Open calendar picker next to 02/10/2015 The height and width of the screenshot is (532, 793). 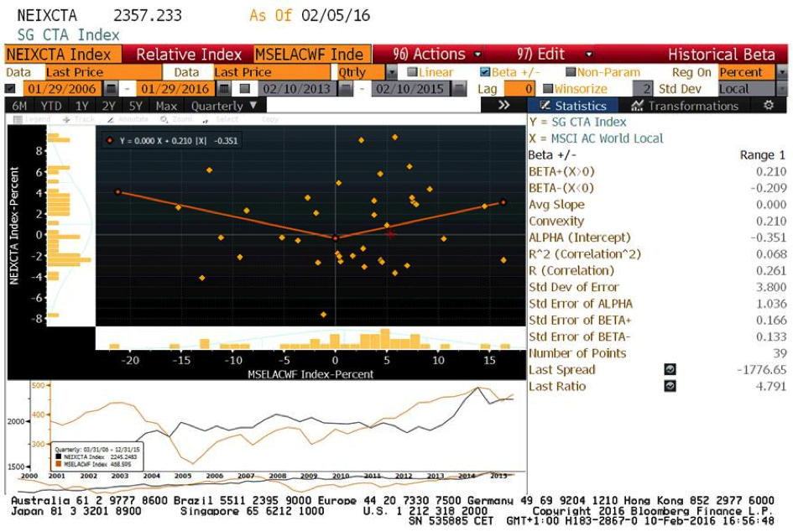tap(459, 89)
